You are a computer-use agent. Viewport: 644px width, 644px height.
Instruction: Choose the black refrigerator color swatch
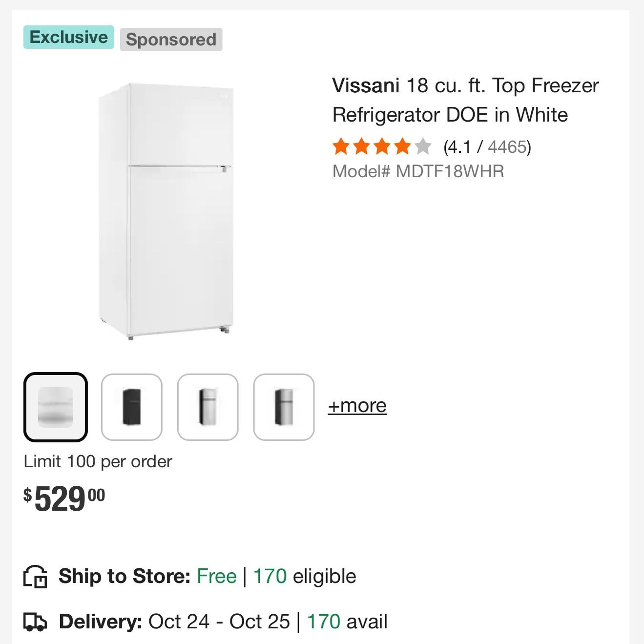coord(132,407)
